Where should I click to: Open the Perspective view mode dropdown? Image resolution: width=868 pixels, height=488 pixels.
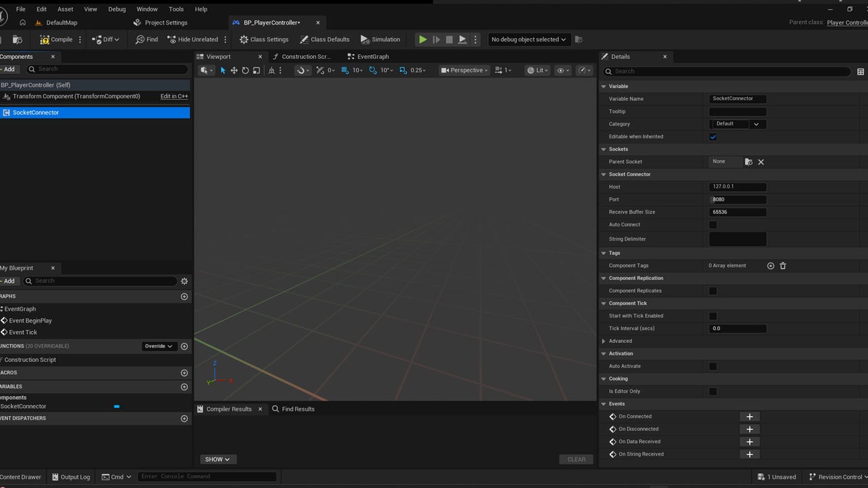click(465, 70)
